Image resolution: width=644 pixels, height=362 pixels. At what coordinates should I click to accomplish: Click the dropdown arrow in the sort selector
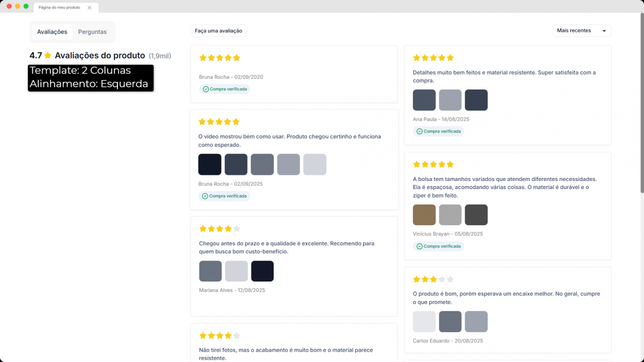(604, 31)
